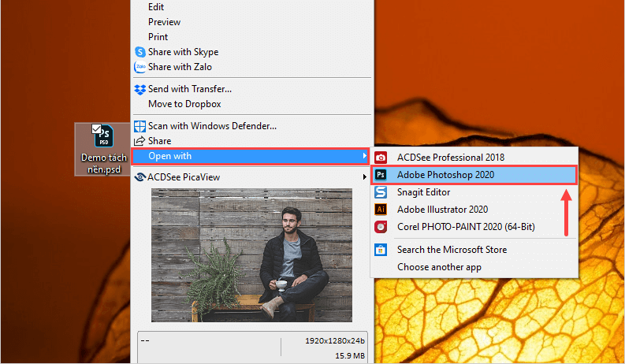
Task: Click the Snagit Editor icon
Action: 381,192
